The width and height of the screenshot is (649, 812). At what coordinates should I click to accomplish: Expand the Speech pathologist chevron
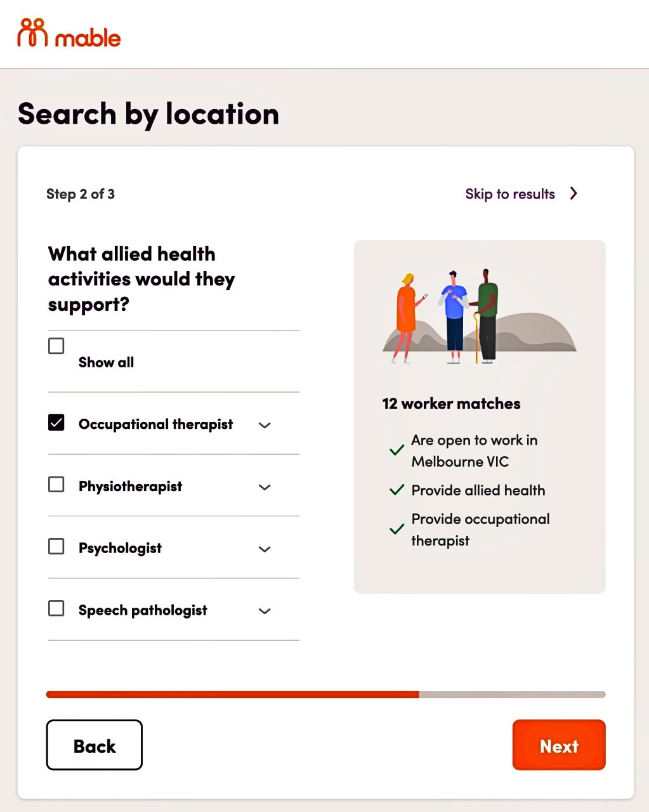[x=265, y=611]
